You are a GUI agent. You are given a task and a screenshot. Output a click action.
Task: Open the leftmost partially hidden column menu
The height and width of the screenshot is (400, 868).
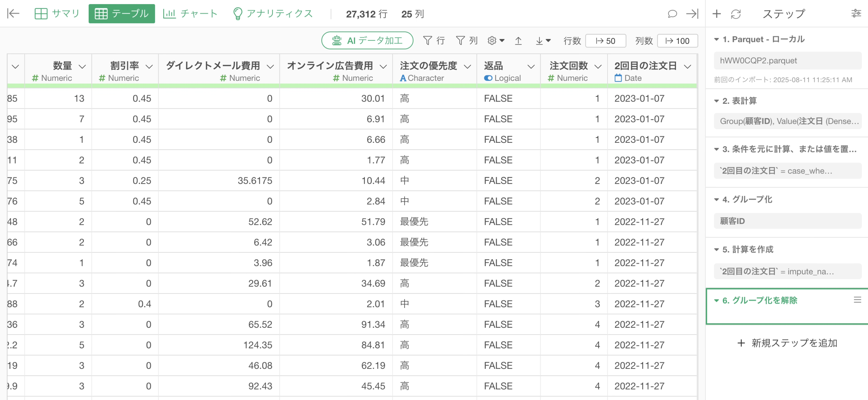[15, 67]
